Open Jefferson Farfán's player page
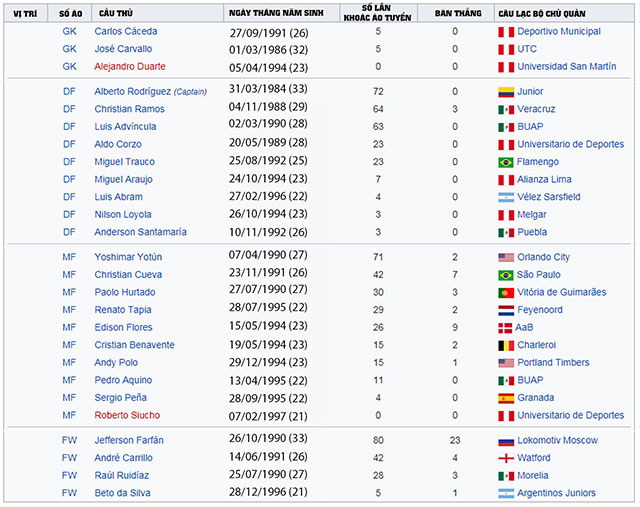 point(129,440)
